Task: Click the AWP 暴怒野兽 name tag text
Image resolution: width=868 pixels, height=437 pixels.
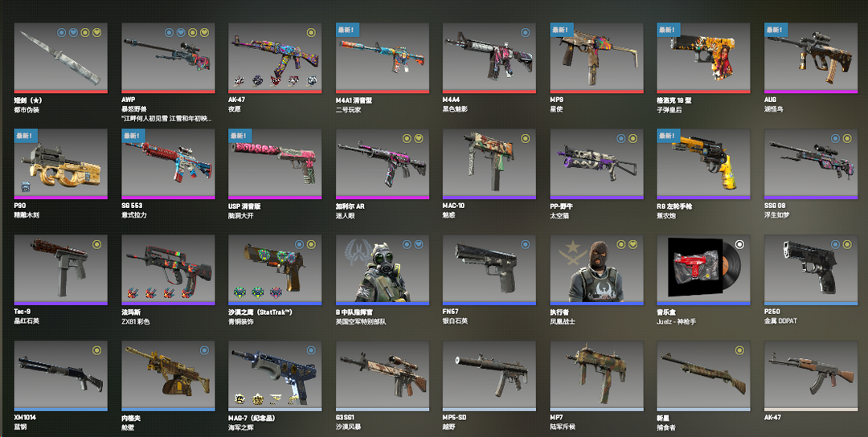Action: 167,118
